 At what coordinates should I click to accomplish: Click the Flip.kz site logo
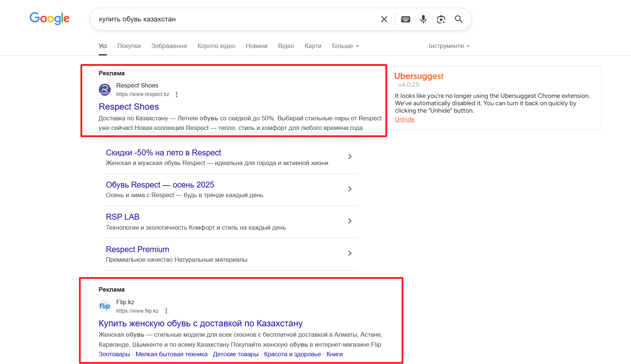pos(105,306)
